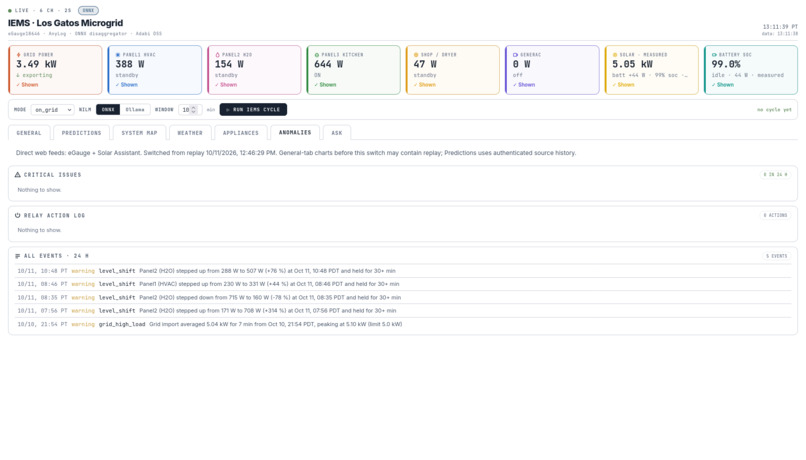Click the Battery SOC battery icon
The width and height of the screenshot is (806, 460).
click(x=714, y=54)
